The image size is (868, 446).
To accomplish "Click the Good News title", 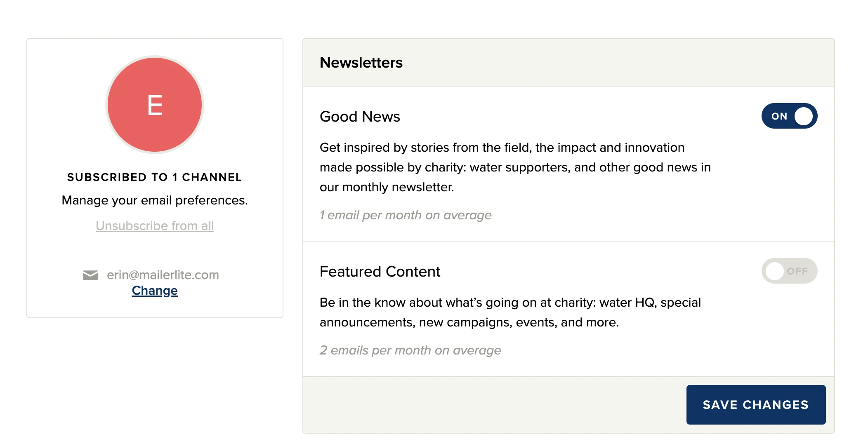I will 360,117.
